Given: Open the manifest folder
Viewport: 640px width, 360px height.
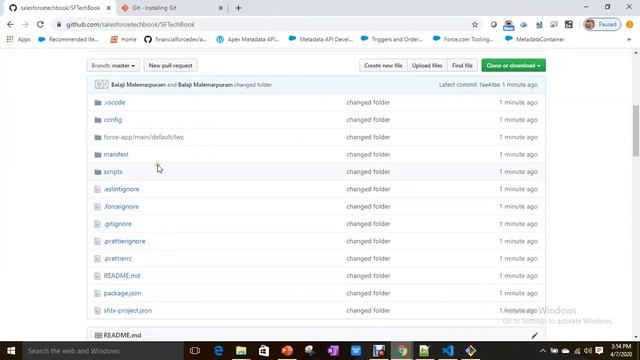Looking at the screenshot, I should (x=116, y=154).
